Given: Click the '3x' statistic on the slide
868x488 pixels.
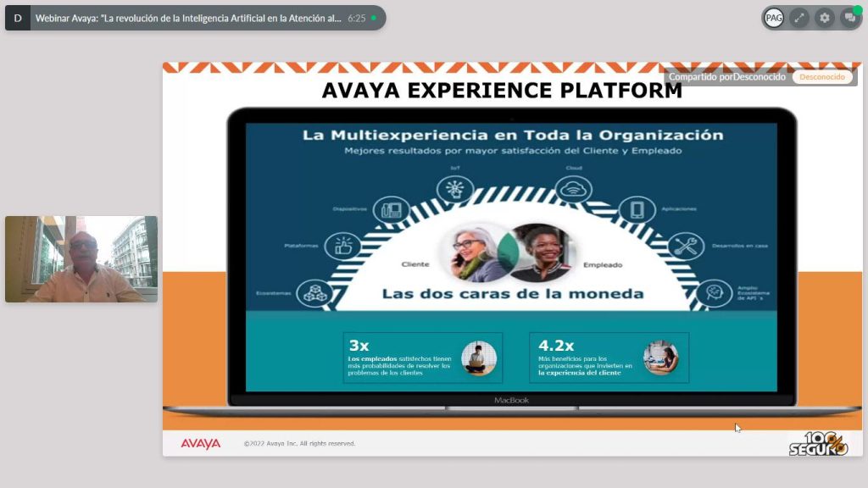Looking at the screenshot, I should pos(359,346).
